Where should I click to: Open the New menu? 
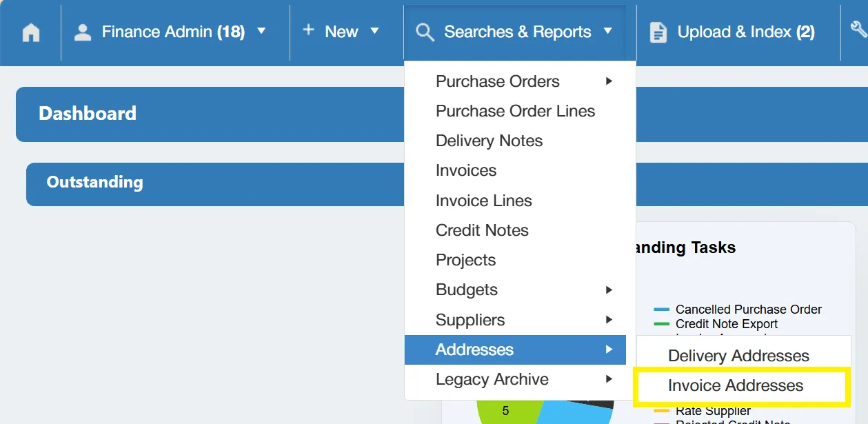[x=347, y=32]
